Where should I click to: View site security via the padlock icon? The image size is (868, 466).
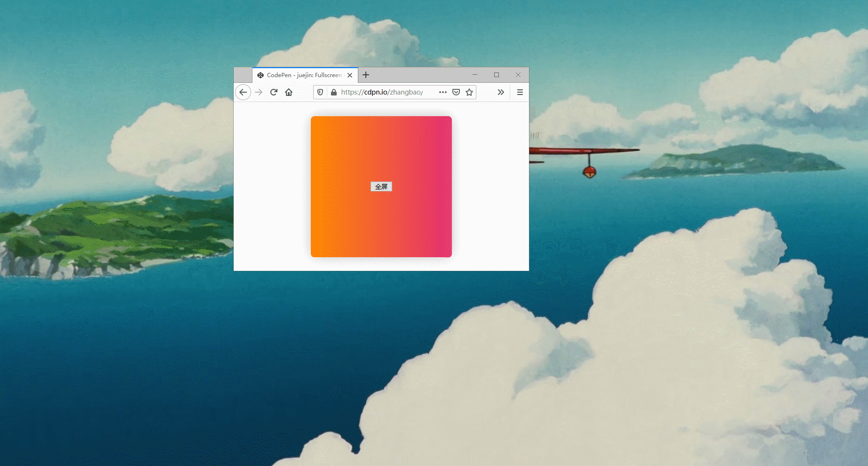334,92
